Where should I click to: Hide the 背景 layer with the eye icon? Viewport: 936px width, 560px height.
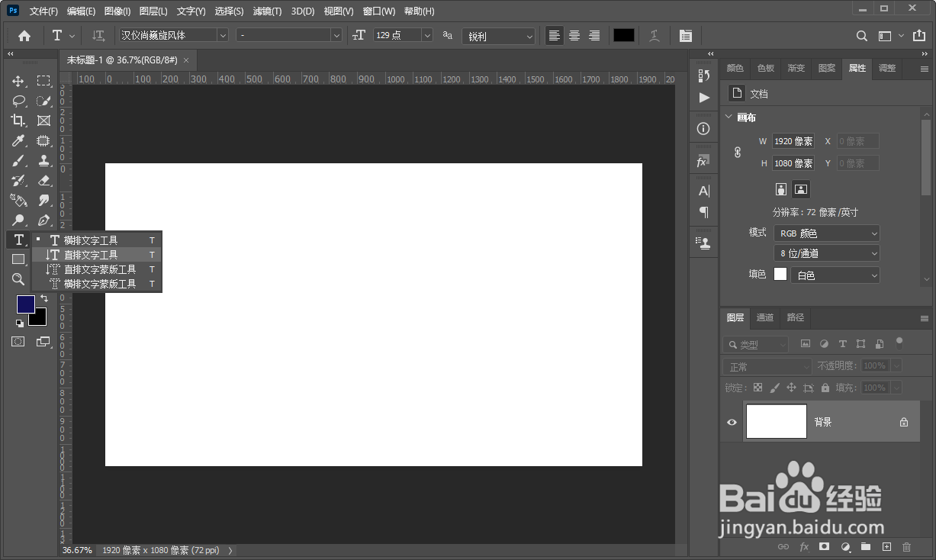[x=732, y=422]
